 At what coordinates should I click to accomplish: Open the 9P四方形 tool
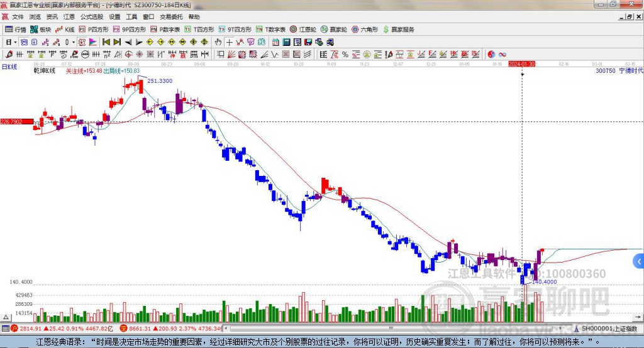click(x=130, y=30)
